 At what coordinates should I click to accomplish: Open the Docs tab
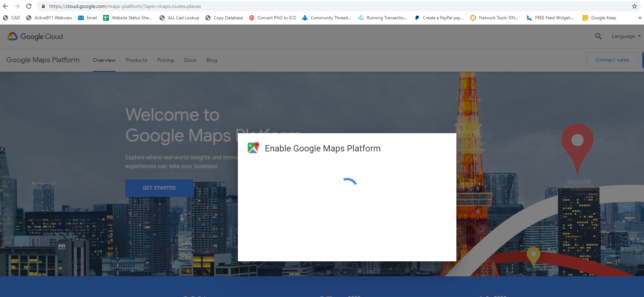pos(190,60)
